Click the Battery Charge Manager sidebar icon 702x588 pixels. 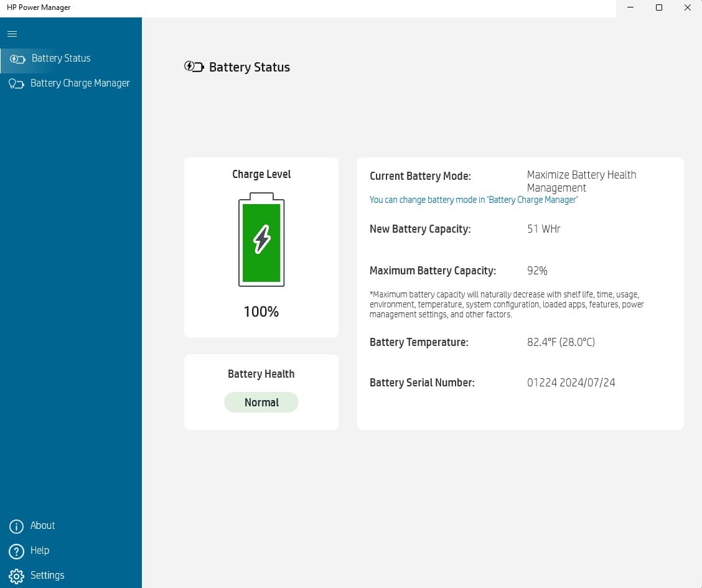coord(16,83)
